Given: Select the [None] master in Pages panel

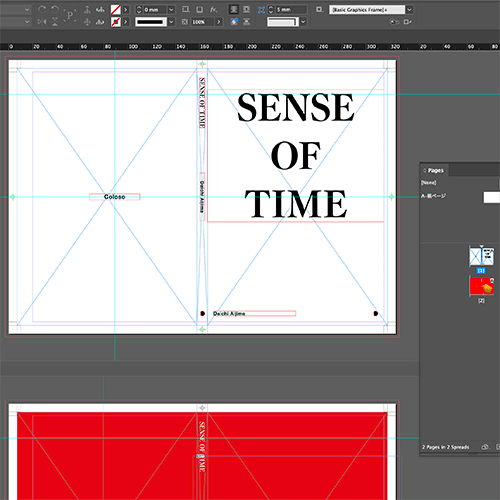Looking at the screenshot, I should 429,183.
